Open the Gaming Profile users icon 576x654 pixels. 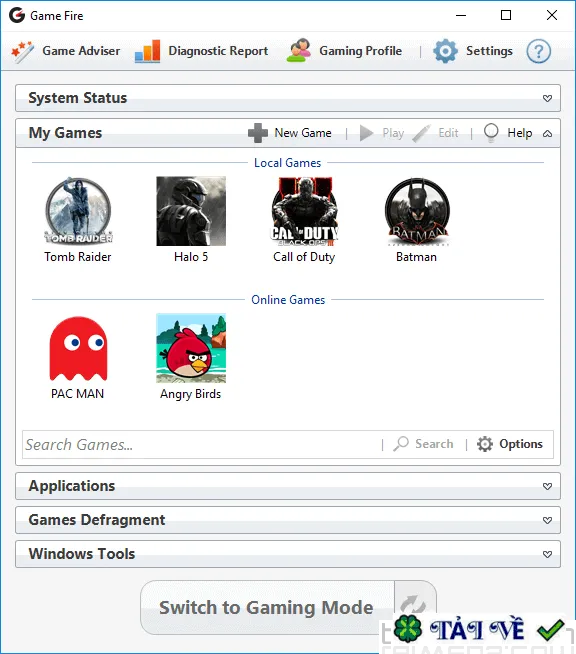(x=299, y=51)
